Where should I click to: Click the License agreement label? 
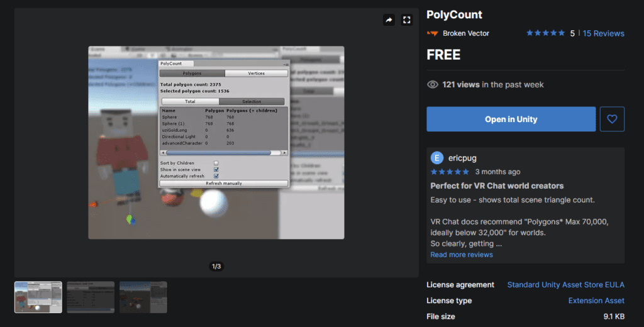pos(460,285)
